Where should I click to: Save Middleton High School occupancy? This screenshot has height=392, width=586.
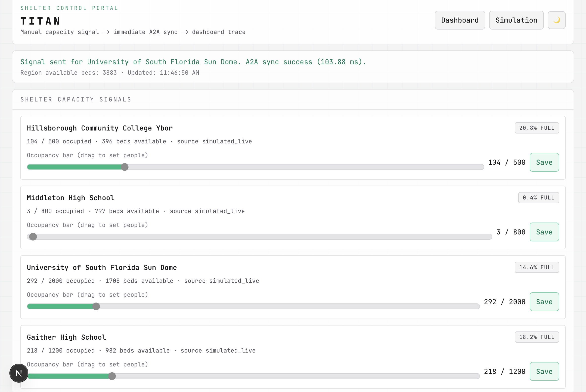(x=544, y=232)
